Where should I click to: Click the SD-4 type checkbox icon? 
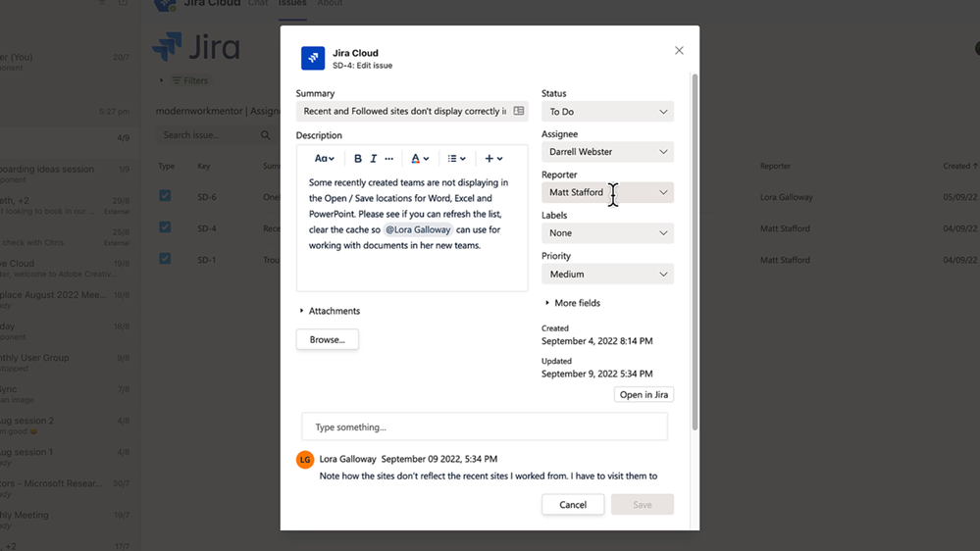click(x=165, y=227)
